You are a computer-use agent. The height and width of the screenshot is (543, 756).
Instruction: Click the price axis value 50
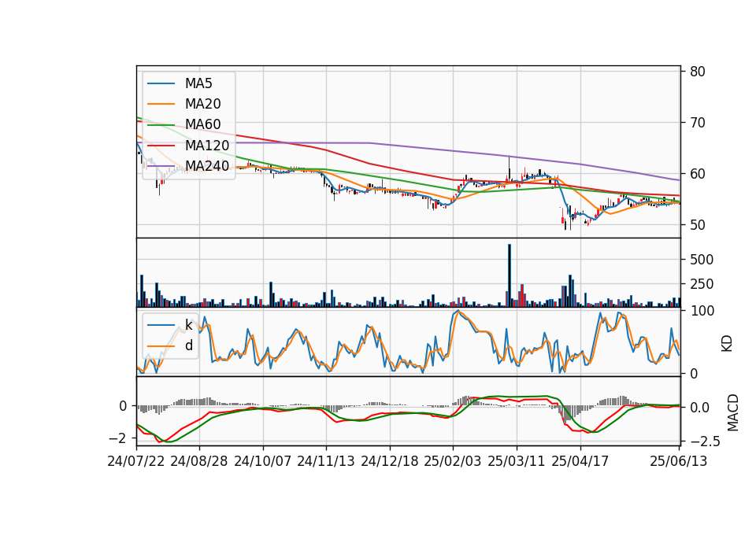click(x=698, y=225)
